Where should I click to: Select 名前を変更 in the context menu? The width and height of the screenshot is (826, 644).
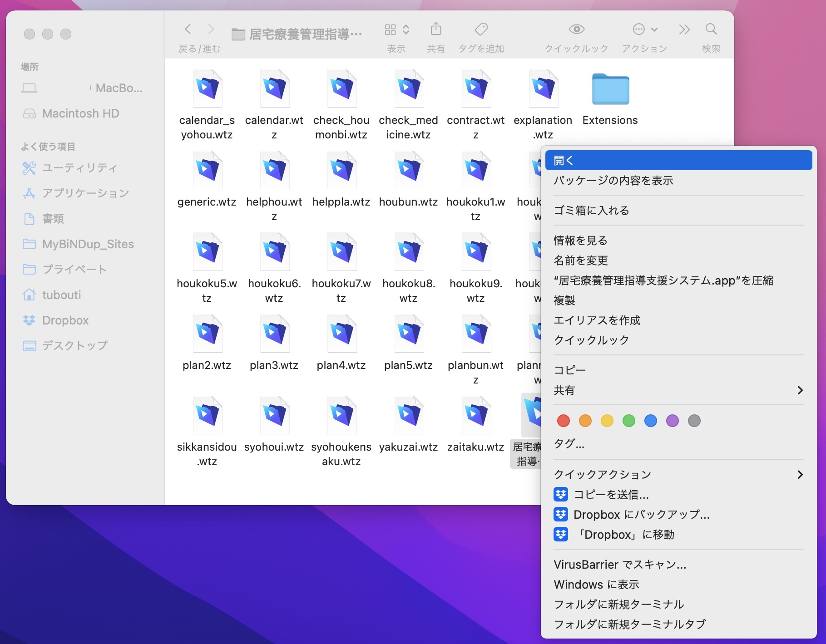point(581,261)
